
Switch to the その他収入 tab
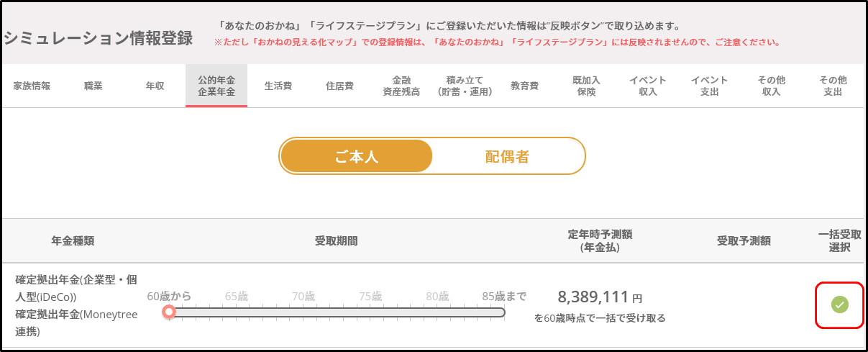[771, 86]
